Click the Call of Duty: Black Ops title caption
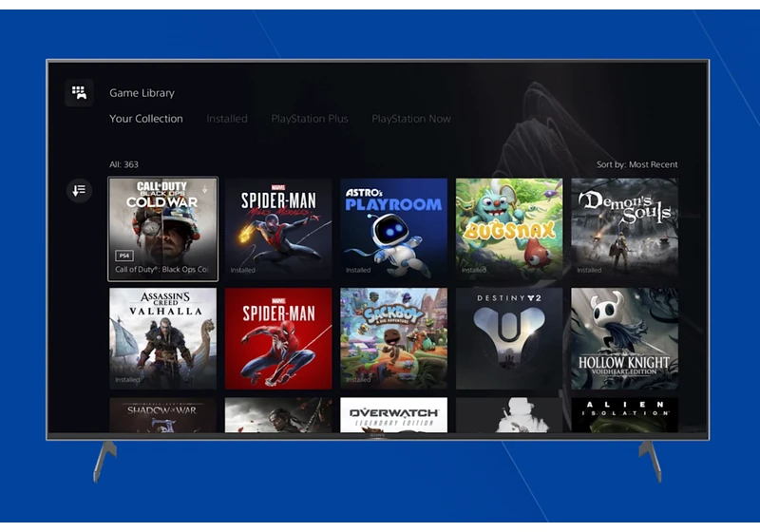The height and width of the screenshot is (532, 760). (x=161, y=270)
